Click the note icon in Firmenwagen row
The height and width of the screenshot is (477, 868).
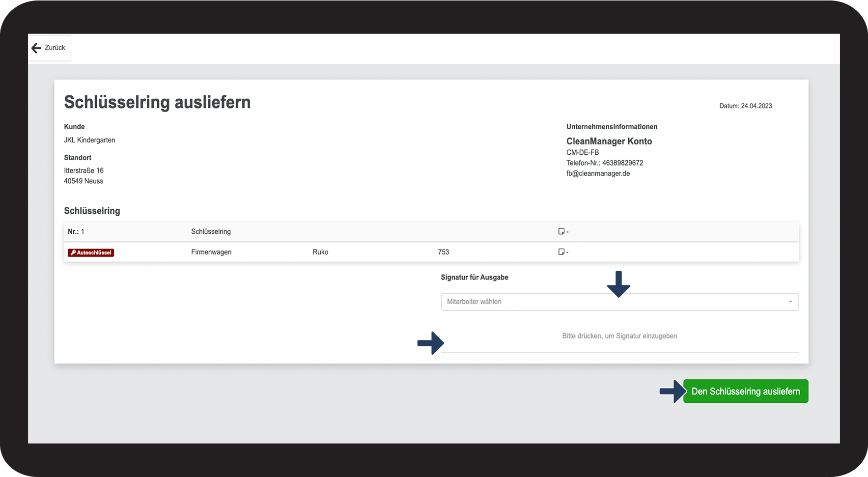tap(561, 252)
